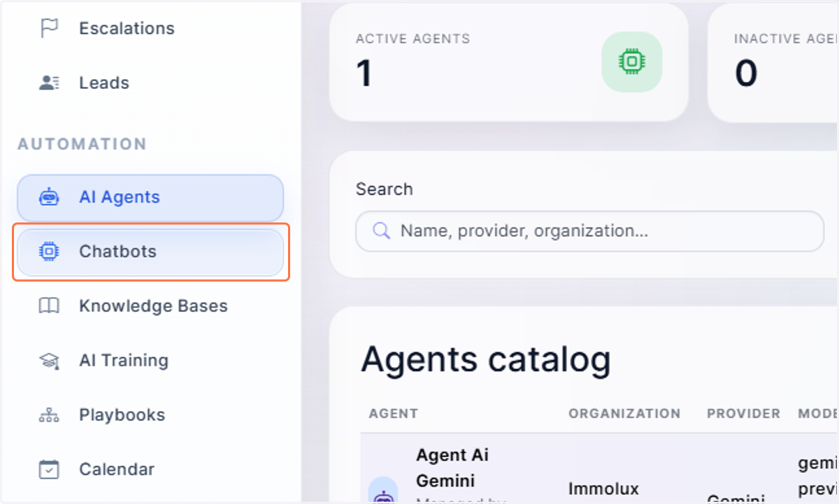
Task: Go to Chatbots page
Action: pyautogui.click(x=150, y=252)
